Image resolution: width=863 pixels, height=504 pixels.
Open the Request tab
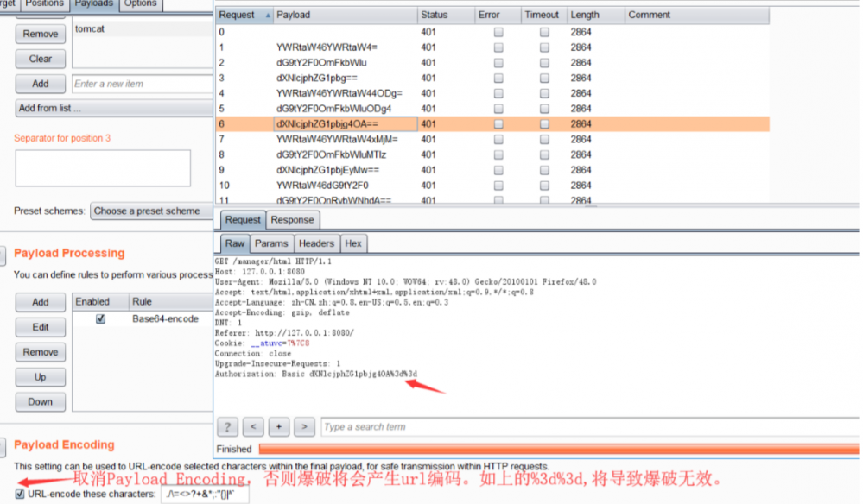(243, 220)
